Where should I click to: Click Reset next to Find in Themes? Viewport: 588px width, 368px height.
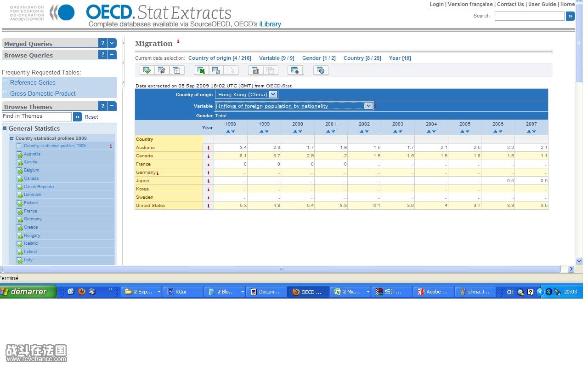[91, 117]
